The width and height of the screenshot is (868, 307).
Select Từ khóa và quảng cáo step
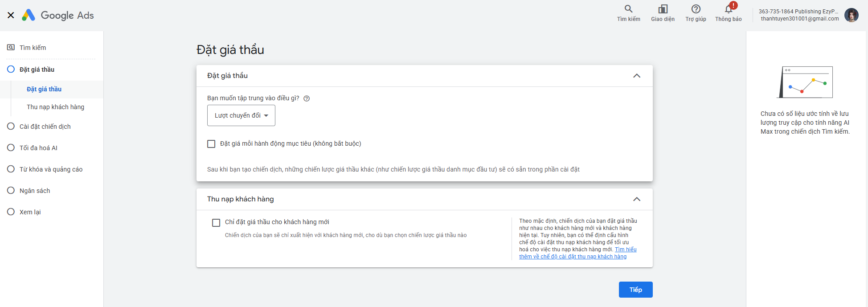pyautogui.click(x=52, y=169)
